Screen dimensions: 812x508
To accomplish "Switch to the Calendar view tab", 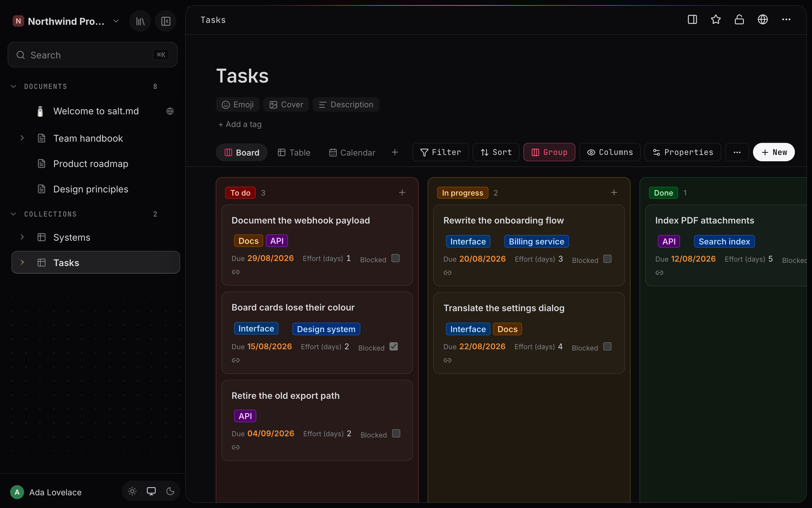I will 352,152.
